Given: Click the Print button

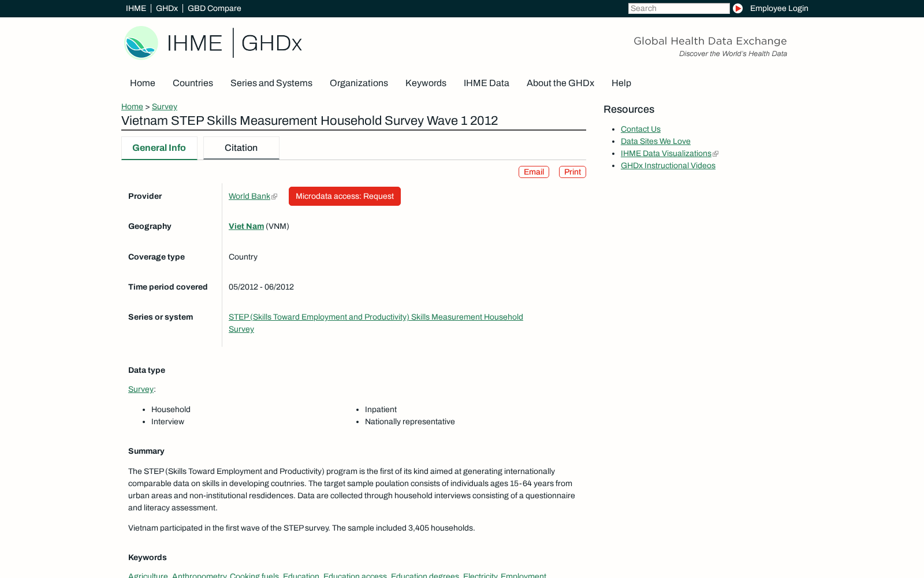Looking at the screenshot, I should (572, 172).
